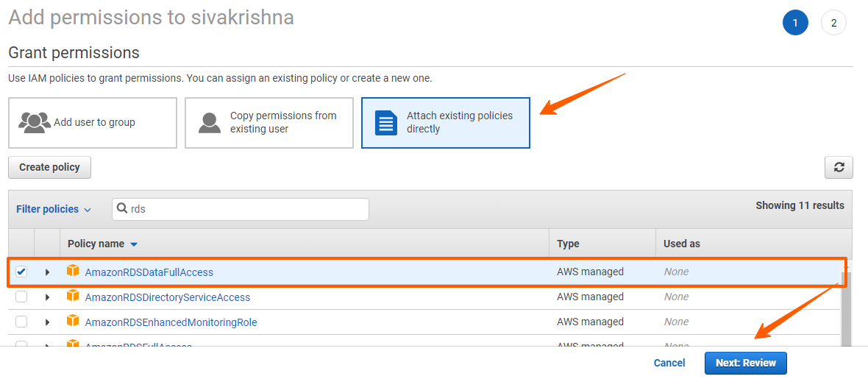Click the Type column header

coord(568,244)
